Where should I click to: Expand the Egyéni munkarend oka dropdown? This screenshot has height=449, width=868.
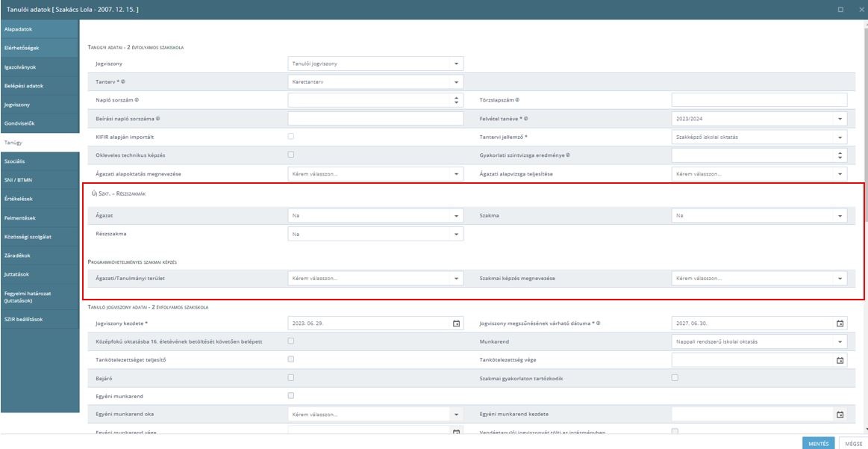375,414
